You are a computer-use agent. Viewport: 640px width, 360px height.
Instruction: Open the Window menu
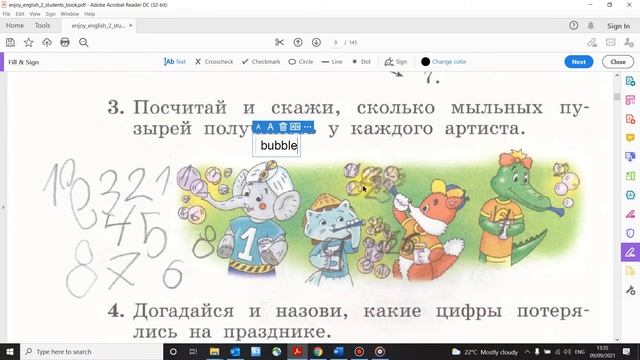coord(69,14)
